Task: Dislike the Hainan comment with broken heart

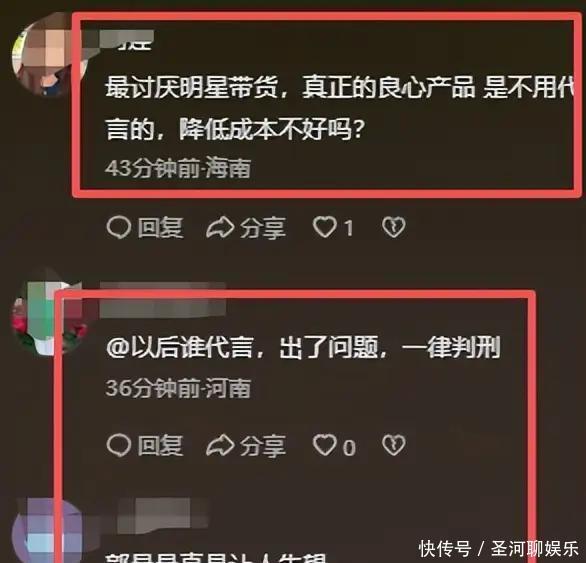Action: [x=394, y=227]
